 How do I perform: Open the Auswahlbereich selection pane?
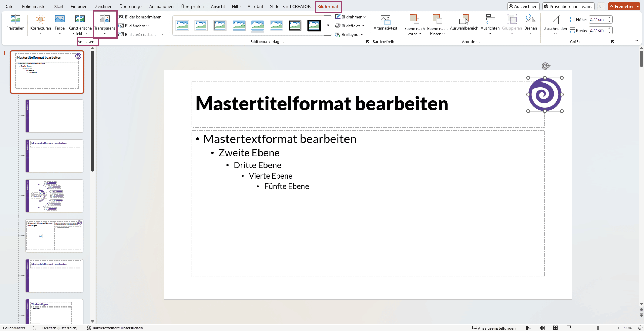tap(464, 22)
